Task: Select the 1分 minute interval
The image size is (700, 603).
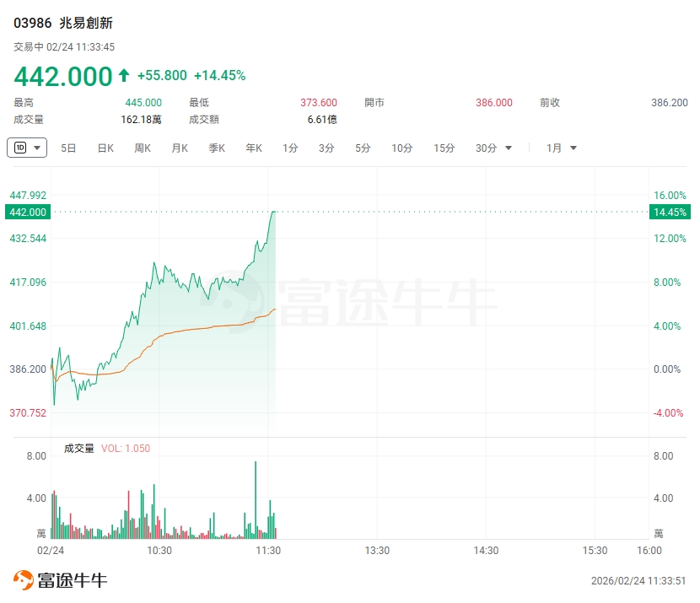Action: pyautogui.click(x=290, y=148)
